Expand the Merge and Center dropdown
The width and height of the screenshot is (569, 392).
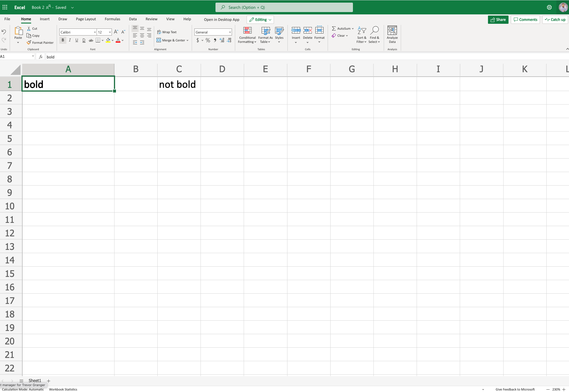[187, 40]
